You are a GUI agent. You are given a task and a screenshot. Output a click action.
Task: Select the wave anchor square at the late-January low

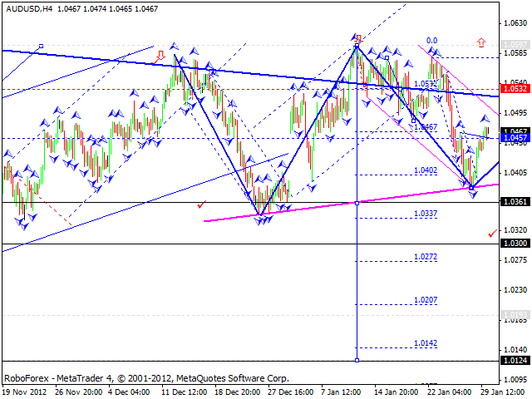point(471,188)
